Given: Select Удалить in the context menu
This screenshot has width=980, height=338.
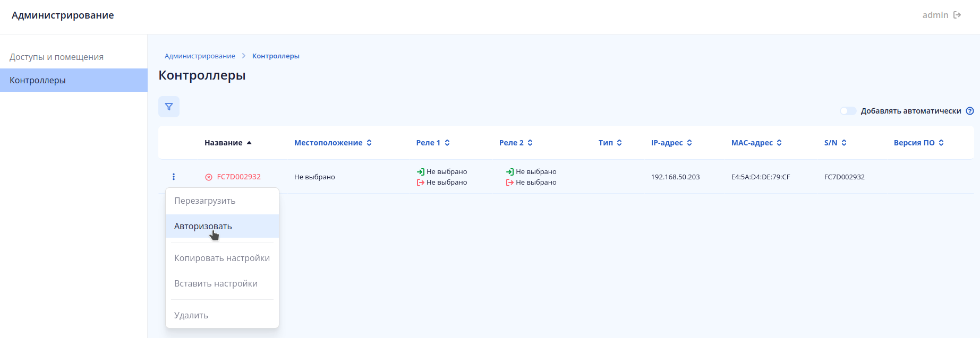Looking at the screenshot, I should tap(191, 315).
